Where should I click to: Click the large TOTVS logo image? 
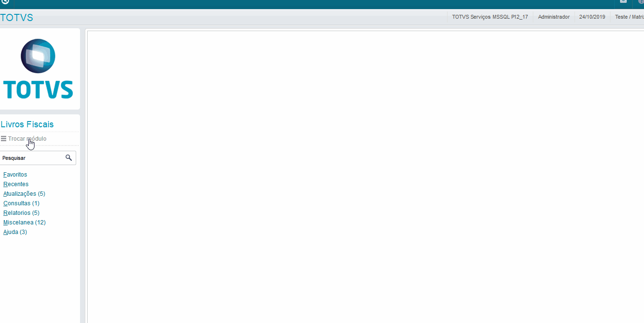tap(38, 69)
